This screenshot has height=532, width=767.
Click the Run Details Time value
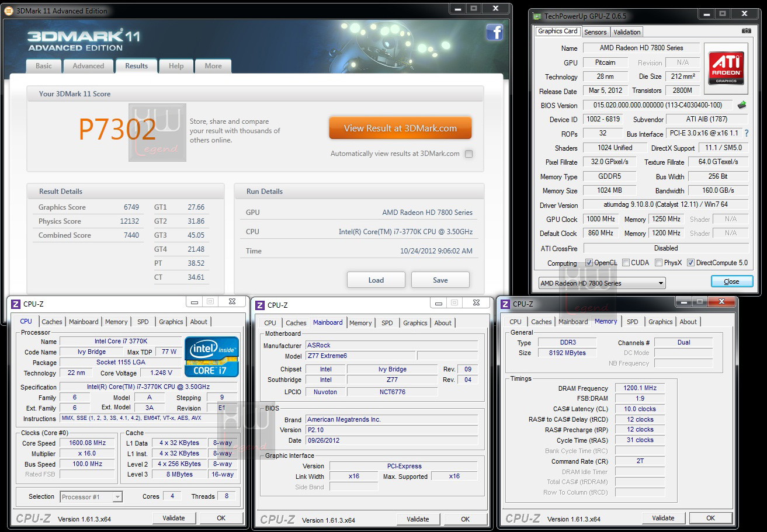pos(436,251)
